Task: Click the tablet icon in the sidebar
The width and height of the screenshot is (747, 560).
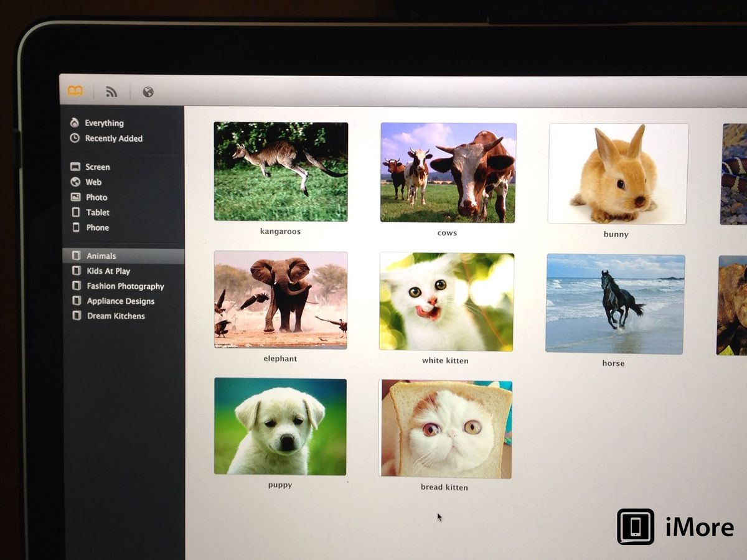Action: (75, 212)
